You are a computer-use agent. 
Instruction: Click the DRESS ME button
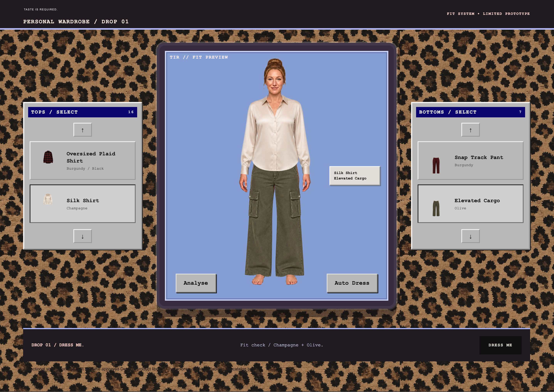500,345
